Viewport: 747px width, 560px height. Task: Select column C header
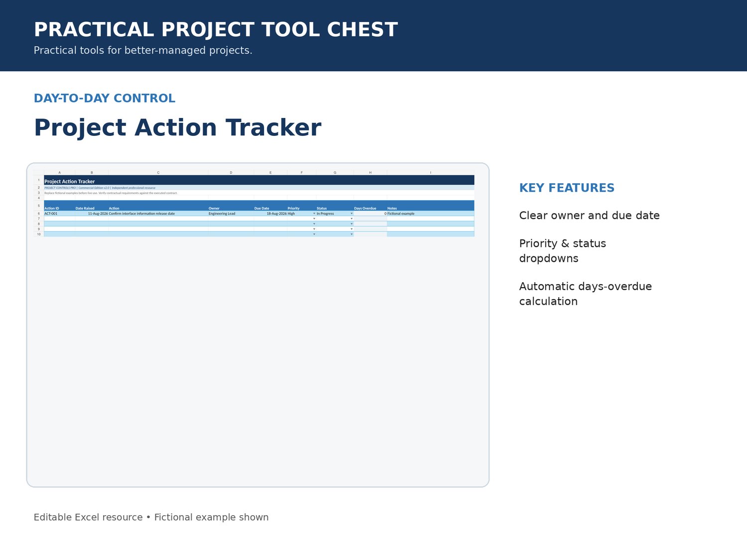point(158,173)
